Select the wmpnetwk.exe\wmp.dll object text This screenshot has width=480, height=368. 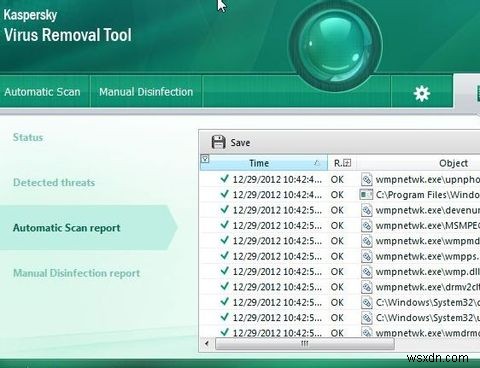[428, 272]
